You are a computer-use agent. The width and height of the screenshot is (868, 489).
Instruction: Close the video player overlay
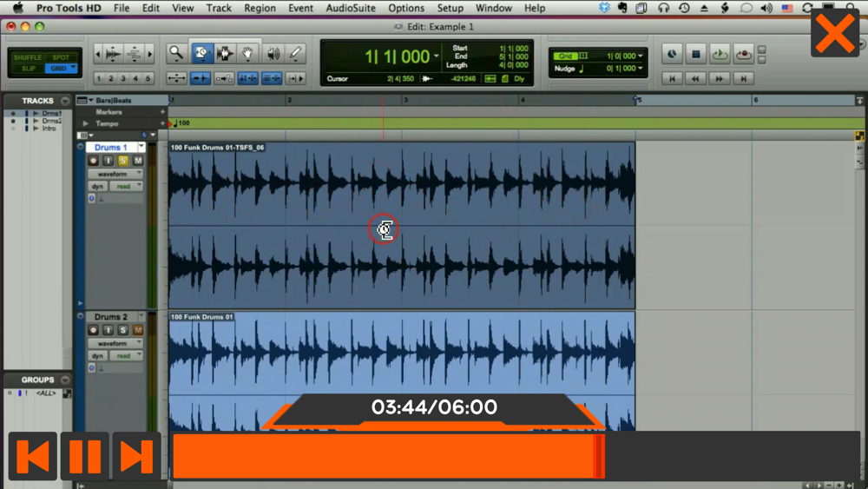[835, 33]
